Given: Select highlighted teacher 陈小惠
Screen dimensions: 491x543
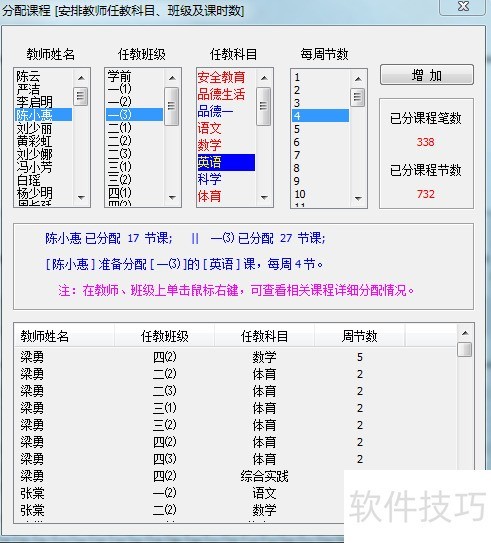Looking at the screenshot, I should coord(44,115).
